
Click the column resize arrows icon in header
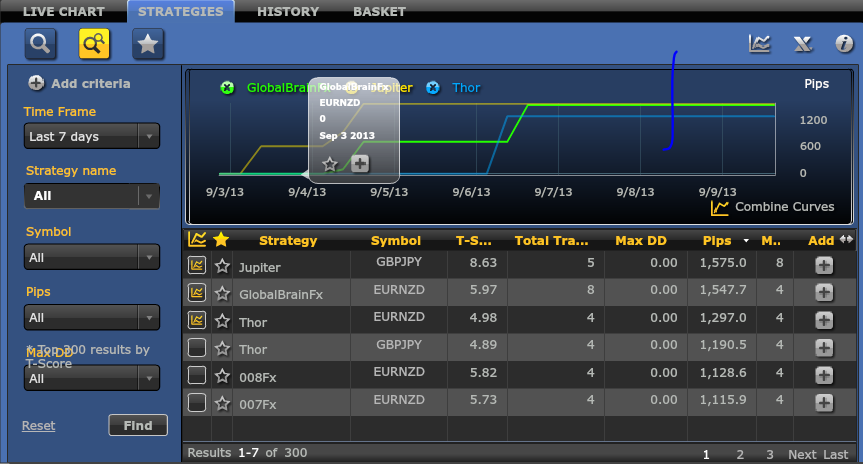click(846, 239)
